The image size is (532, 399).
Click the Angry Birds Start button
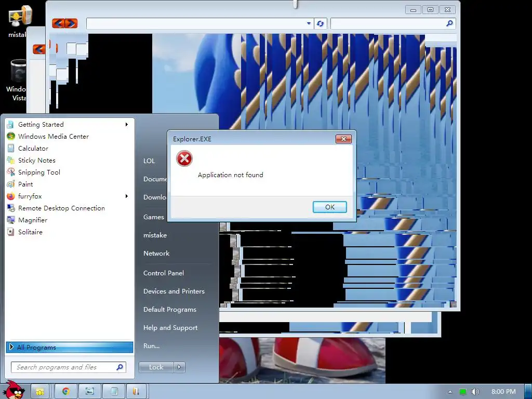[x=14, y=390]
